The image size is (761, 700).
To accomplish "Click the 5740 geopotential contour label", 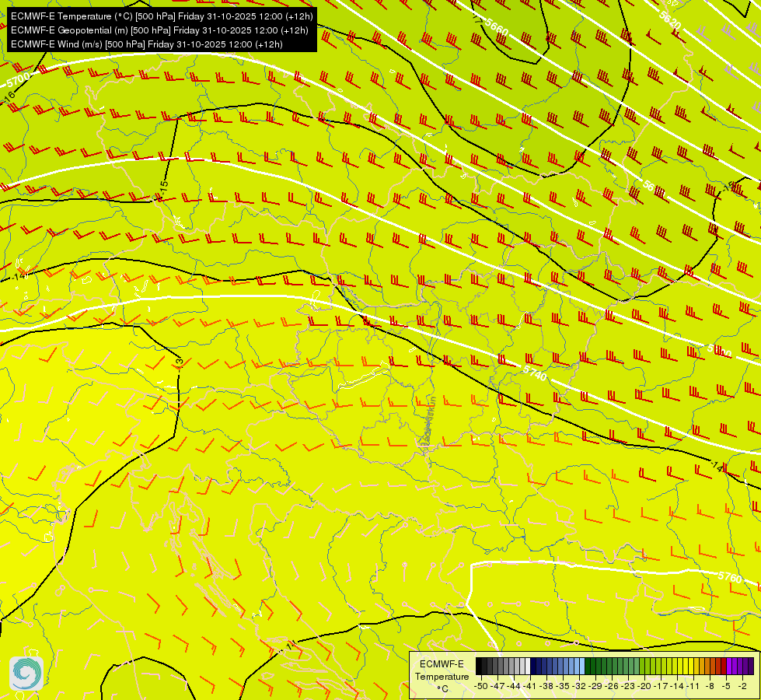I will point(535,373).
